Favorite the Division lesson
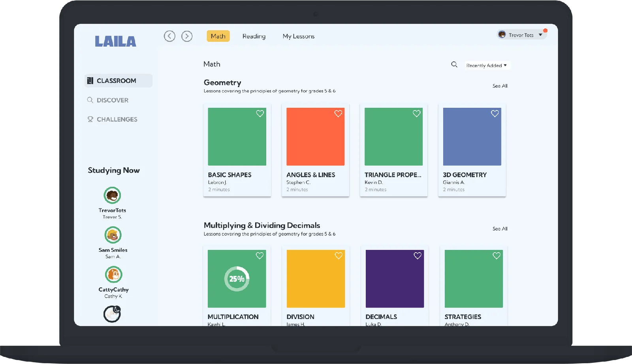Screen dimensions: 632x364 pos(339,256)
